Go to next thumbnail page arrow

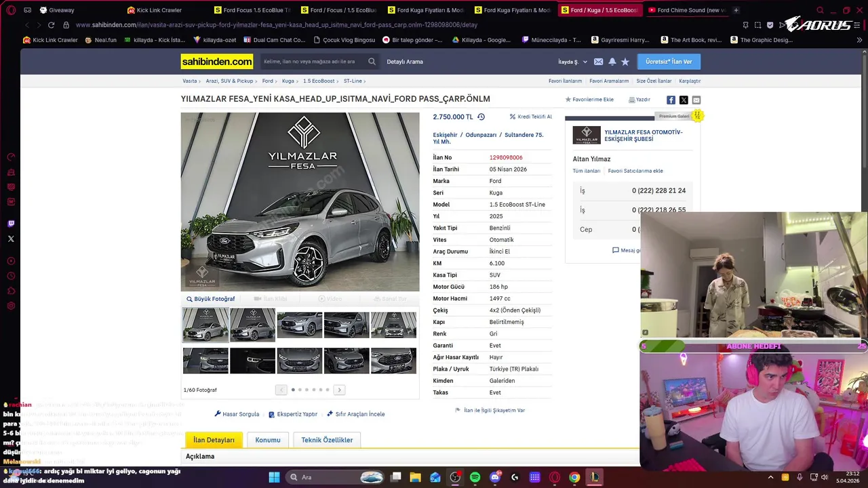click(339, 390)
